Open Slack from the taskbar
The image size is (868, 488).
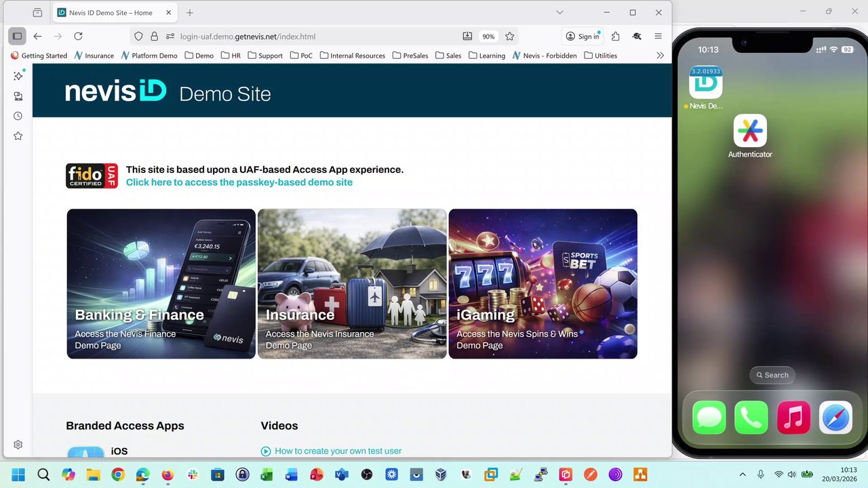click(193, 474)
